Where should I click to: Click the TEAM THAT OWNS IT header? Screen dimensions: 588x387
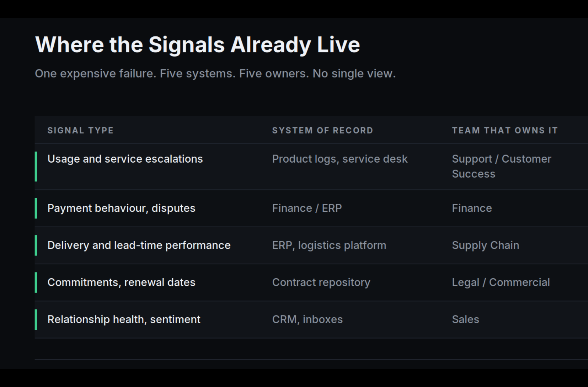(505, 130)
